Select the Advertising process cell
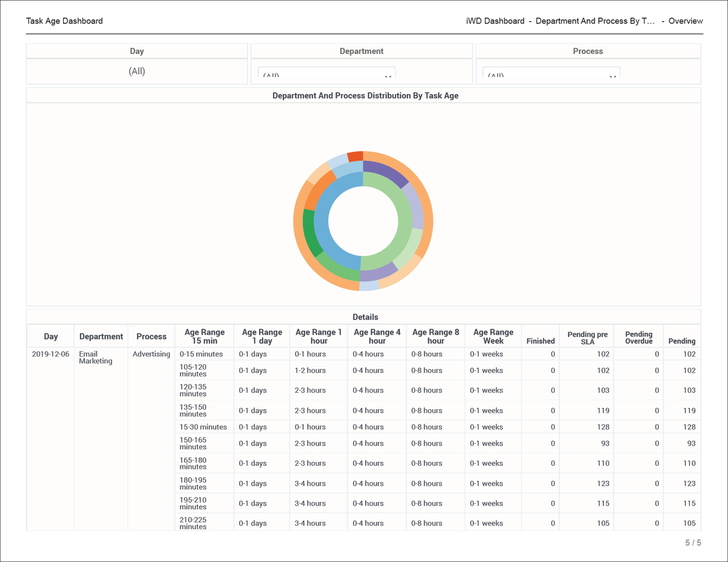This screenshot has height=562, width=728. click(152, 354)
